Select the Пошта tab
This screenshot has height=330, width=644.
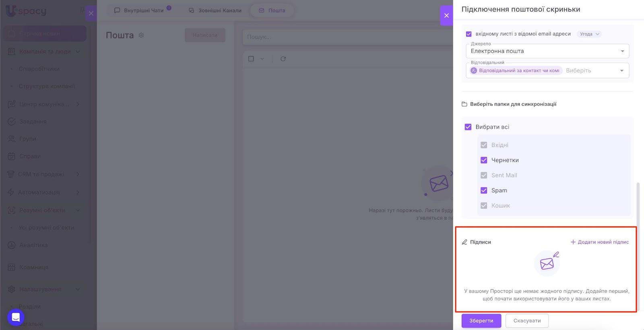click(272, 10)
